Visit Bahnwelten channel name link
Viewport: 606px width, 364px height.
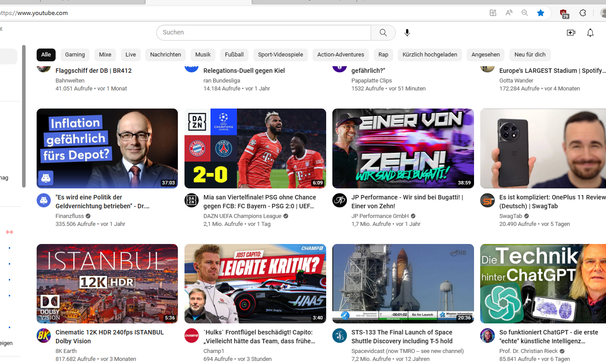[x=70, y=80]
